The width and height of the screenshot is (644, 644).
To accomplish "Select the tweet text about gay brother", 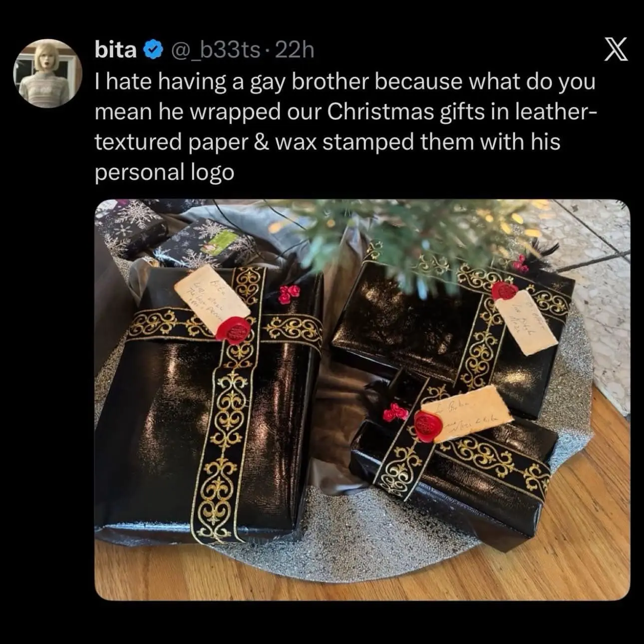I will 345,127.
